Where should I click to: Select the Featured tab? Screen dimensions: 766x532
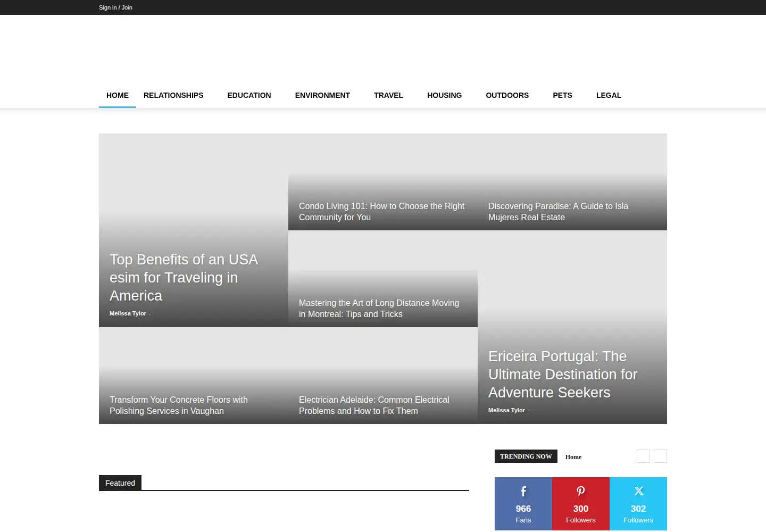click(x=120, y=483)
